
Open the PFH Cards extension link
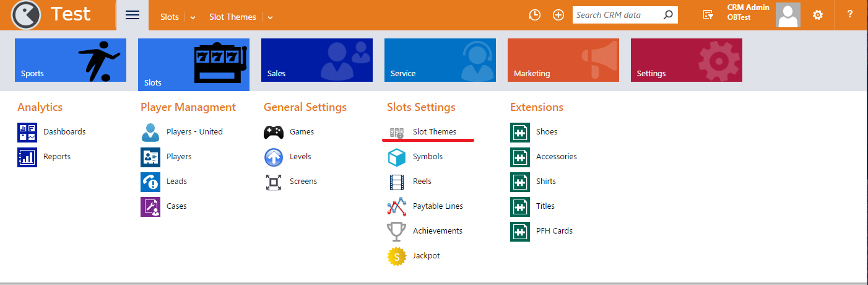click(x=554, y=231)
